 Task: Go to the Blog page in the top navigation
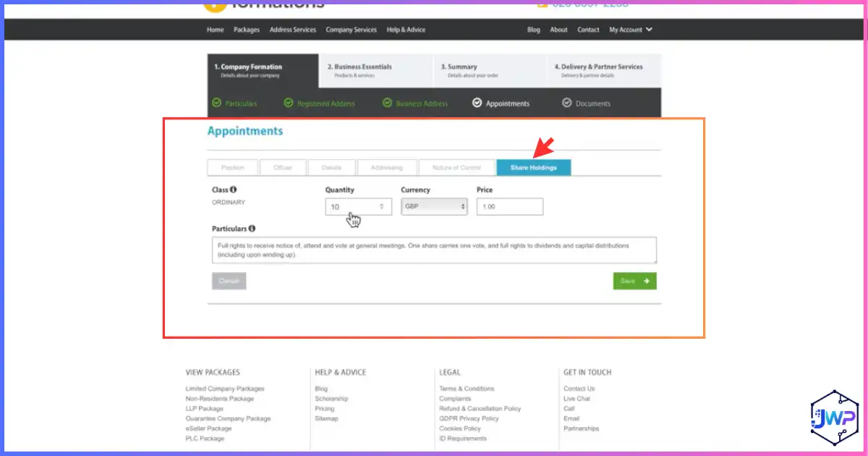(x=534, y=30)
